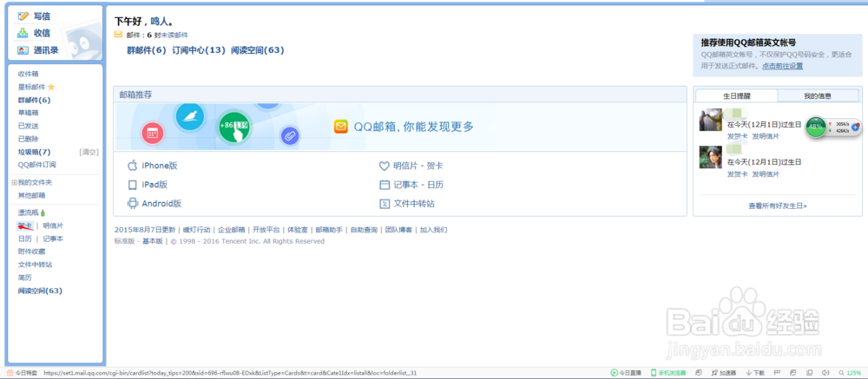The image size is (868, 379).
Task: Open 订阅中心(13) subscription center
Action: click(x=199, y=50)
